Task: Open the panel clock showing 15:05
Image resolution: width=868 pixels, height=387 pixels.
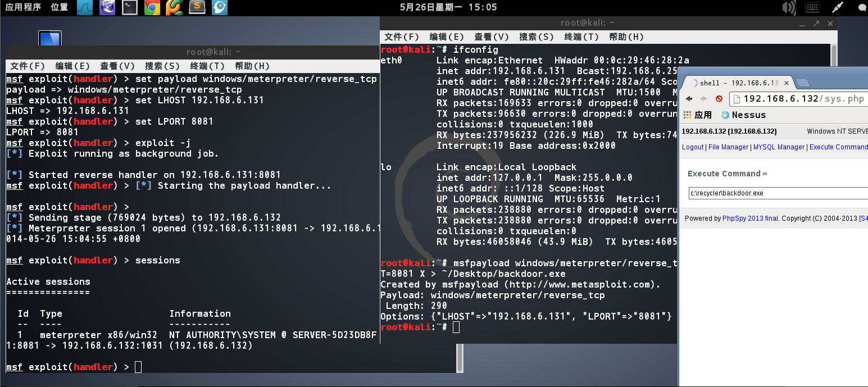Action: click(x=448, y=7)
